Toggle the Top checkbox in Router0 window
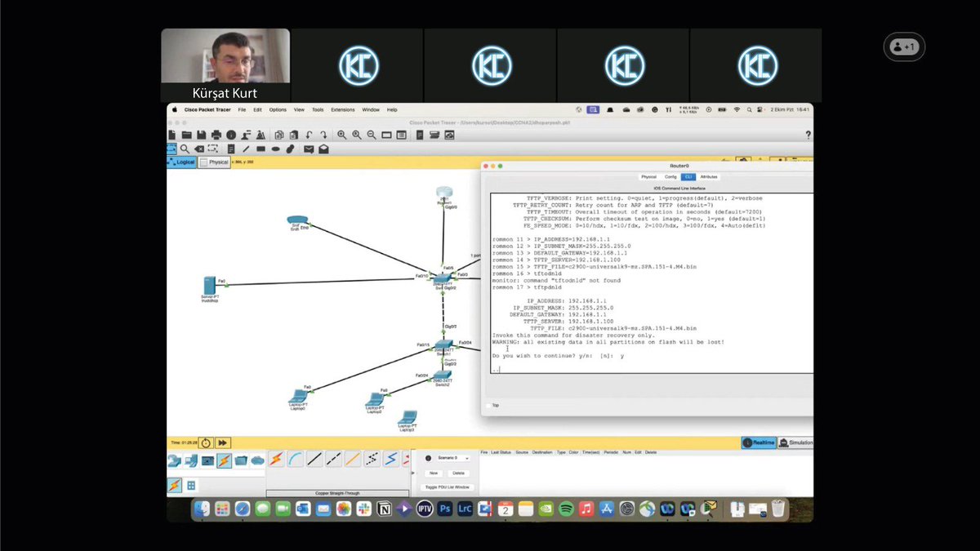Image resolution: width=980 pixels, height=551 pixels. click(x=488, y=405)
